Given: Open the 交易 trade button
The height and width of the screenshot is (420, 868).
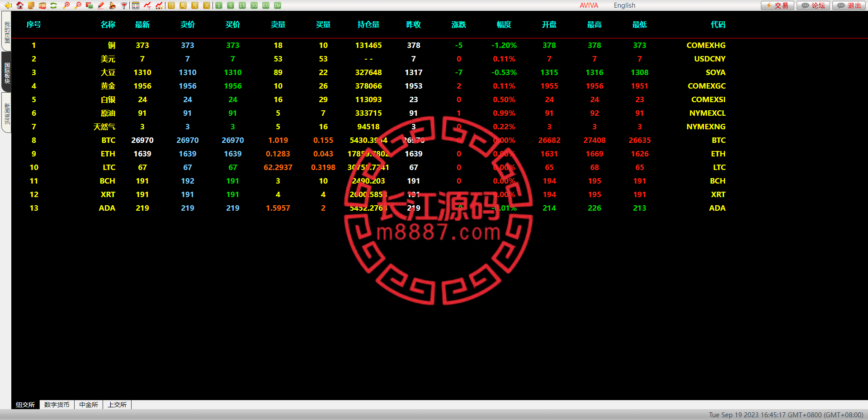Looking at the screenshot, I should pos(778,5).
